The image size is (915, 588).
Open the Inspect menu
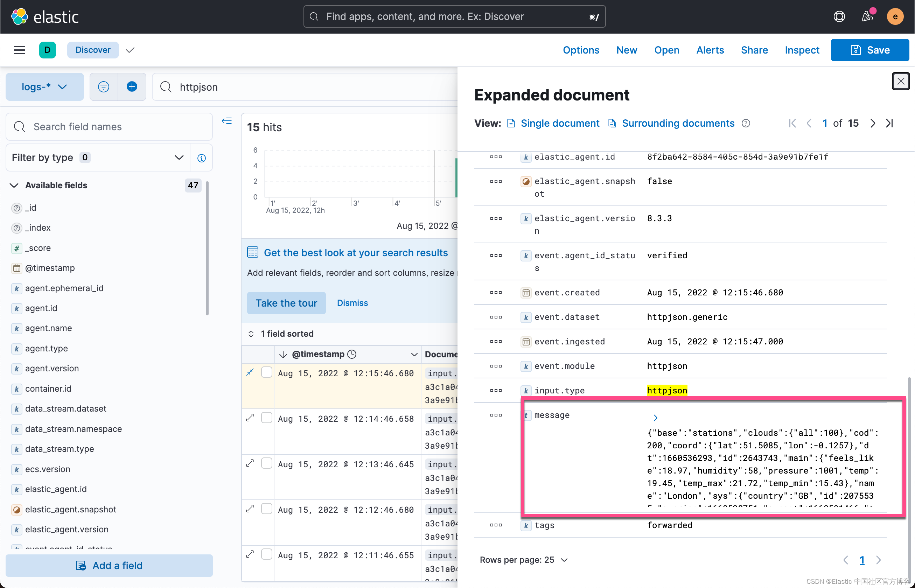tap(801, 50)
